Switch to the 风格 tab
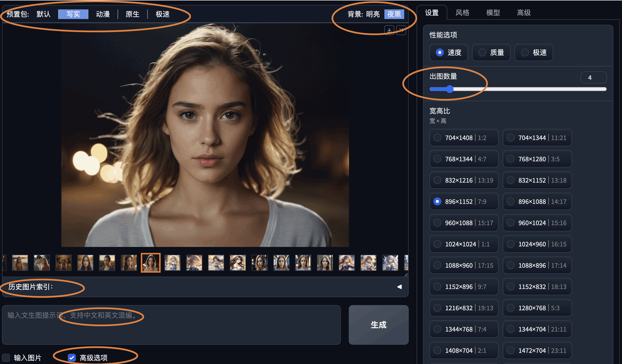Viewport: 622px width, 364px height. (x=463, y=13)
